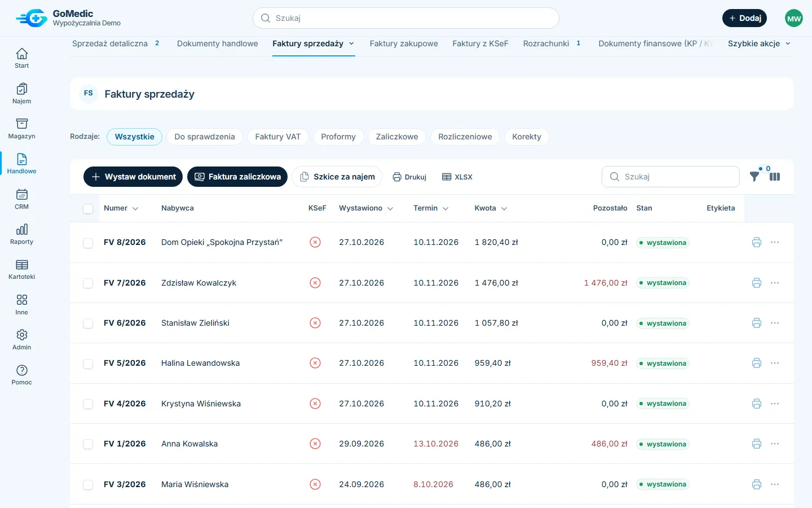Screen dimensions: 812x508
Task: Open the column settings icon
Action: 775,177
